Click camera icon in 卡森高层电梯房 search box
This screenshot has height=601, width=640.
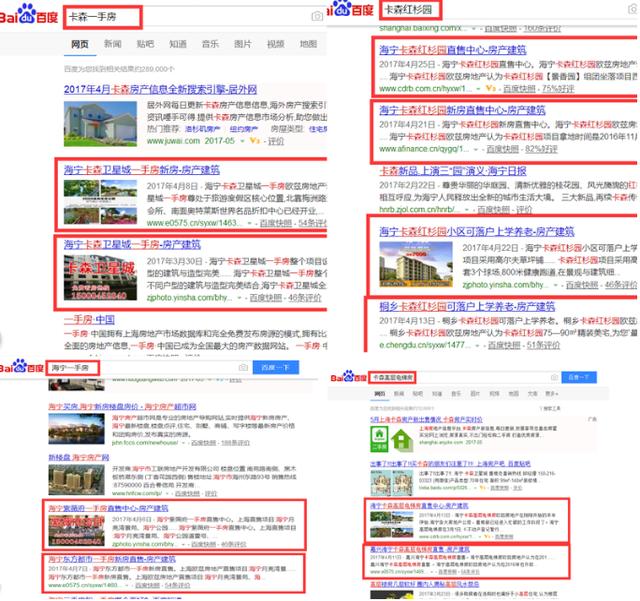(x=554, y=377)
